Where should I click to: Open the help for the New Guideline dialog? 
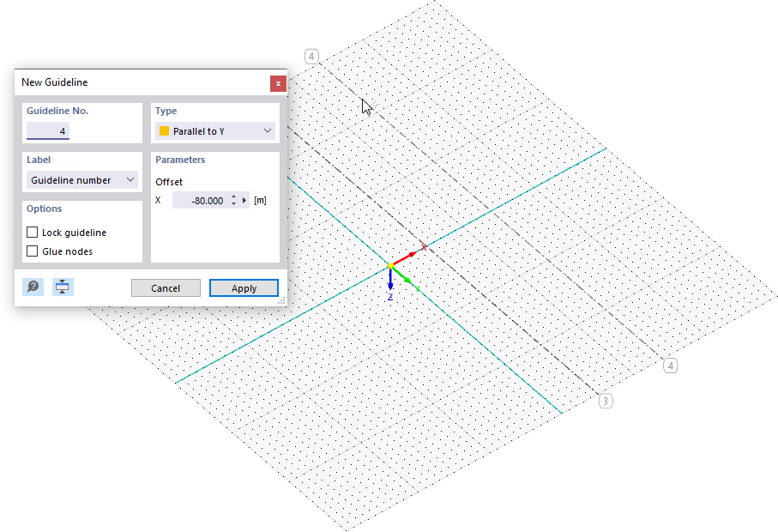[x=32, y=286]
